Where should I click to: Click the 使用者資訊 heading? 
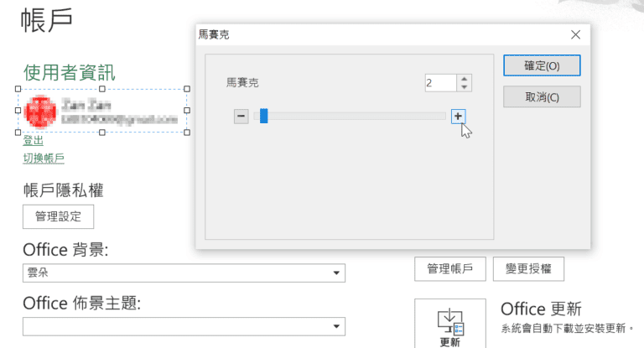(69, 73)
